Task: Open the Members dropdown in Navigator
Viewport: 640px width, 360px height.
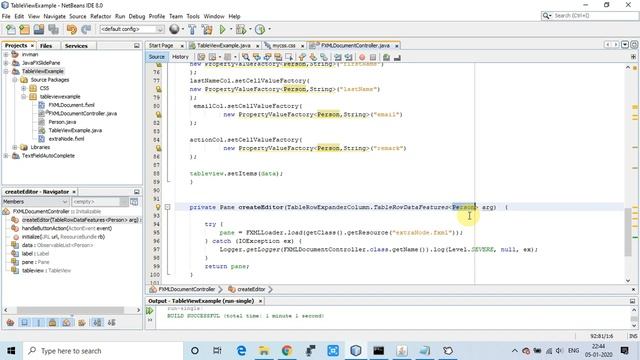Action: [35, 202]
